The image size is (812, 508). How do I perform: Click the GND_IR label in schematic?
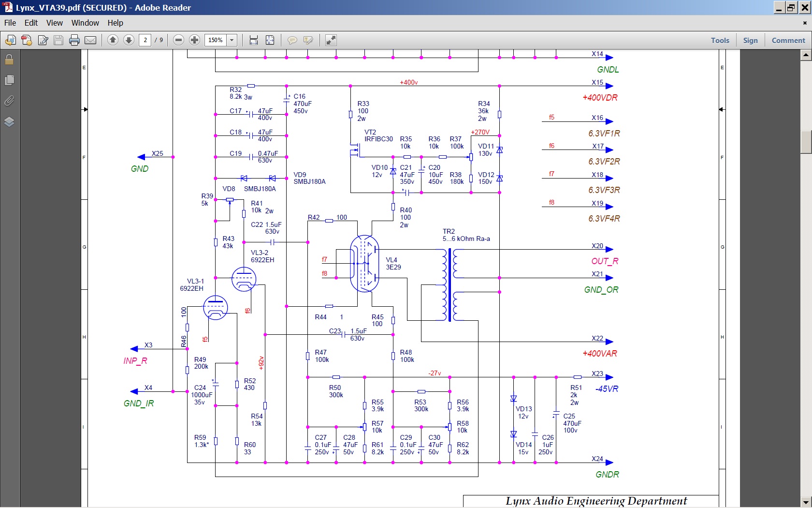coord(139,403)
